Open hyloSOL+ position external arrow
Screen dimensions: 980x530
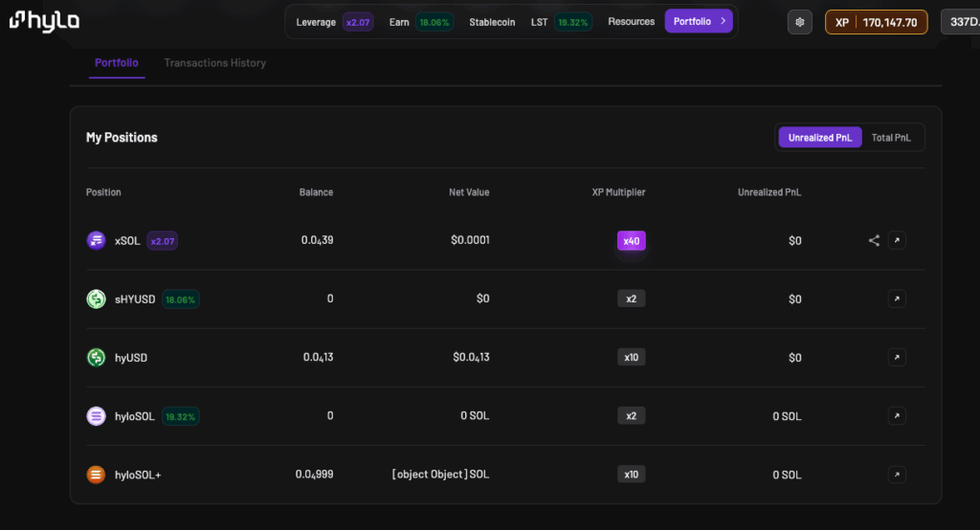pos(897,475)
